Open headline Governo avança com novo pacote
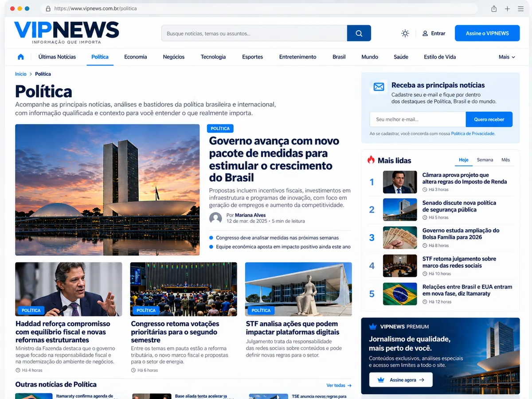532x399 pixels. coord(274,159)
